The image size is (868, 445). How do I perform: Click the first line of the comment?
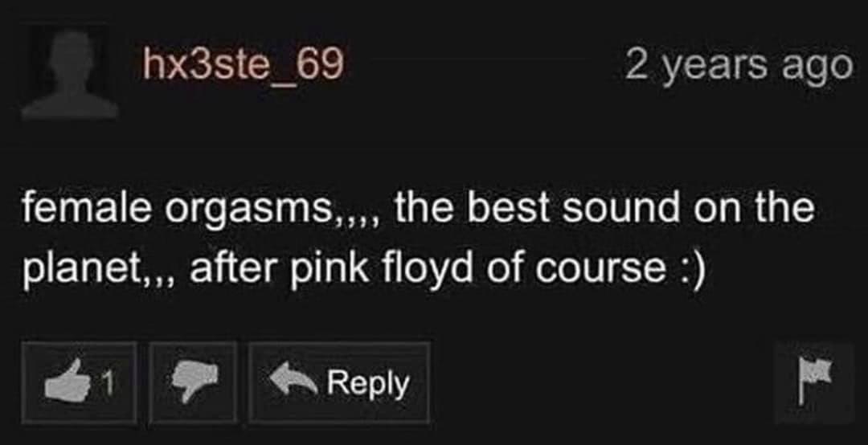419,209
